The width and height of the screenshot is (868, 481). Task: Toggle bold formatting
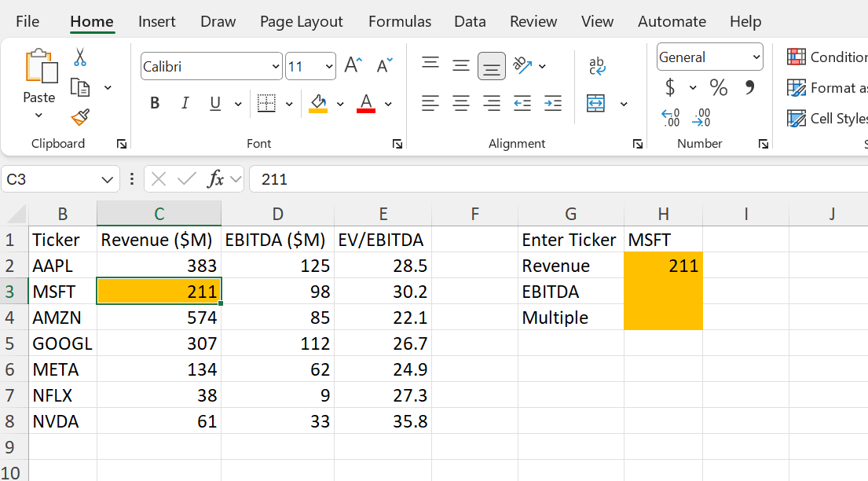click(x=154, y=103)
